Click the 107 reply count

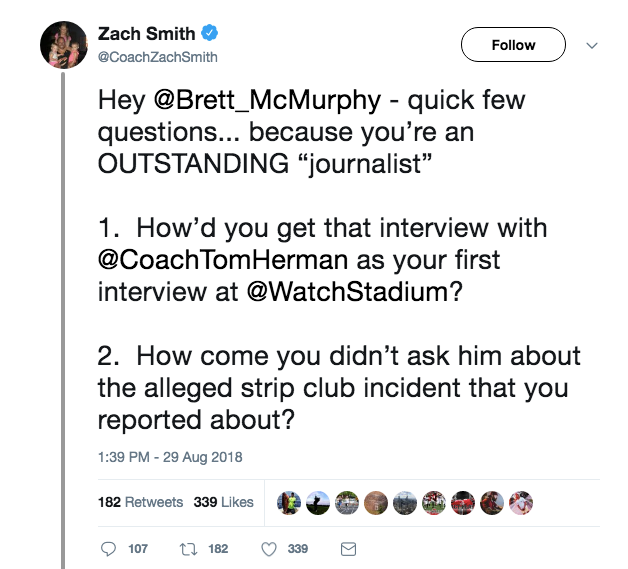pos(139,549)
